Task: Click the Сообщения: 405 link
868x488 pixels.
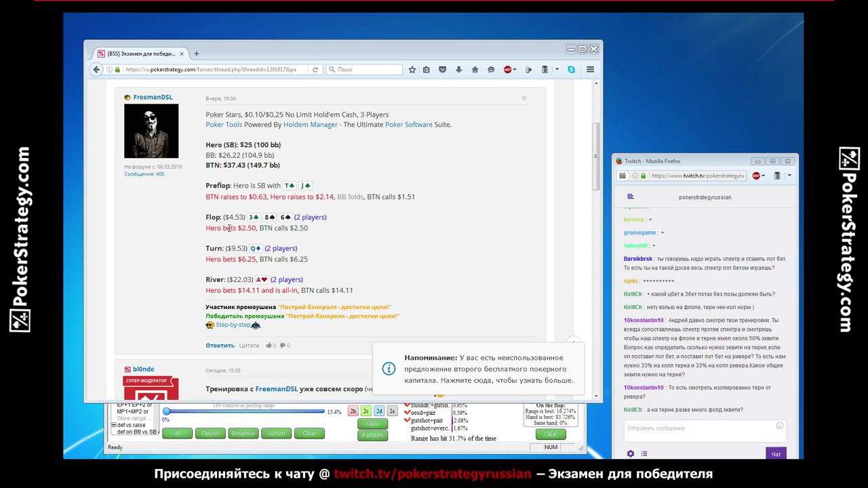Action: pos(144,174)
